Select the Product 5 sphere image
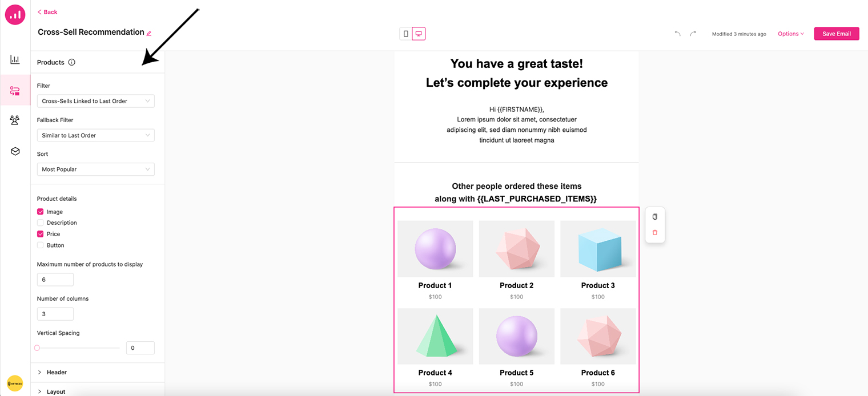868x396 pixels. coord(517,336)
